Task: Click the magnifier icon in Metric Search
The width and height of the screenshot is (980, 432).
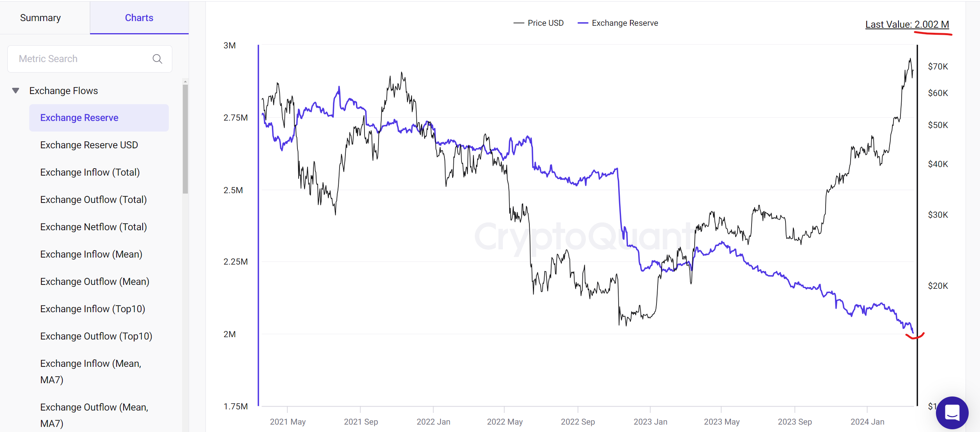Action: (x=157, y=59)
